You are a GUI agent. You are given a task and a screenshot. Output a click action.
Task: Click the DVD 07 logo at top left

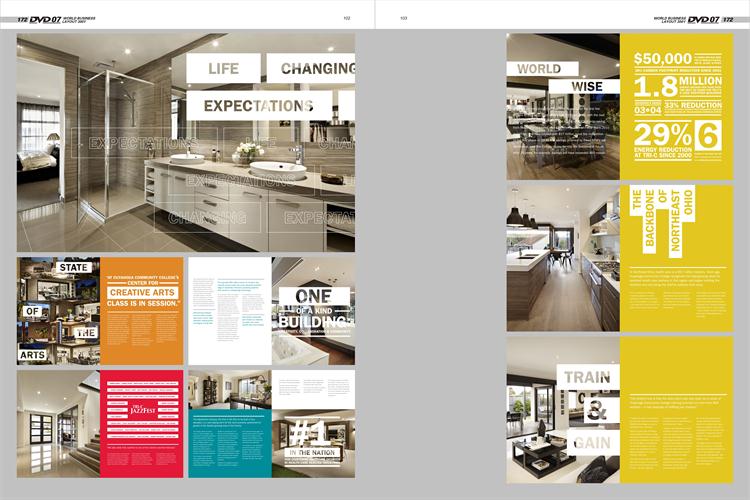pos(46,19)
